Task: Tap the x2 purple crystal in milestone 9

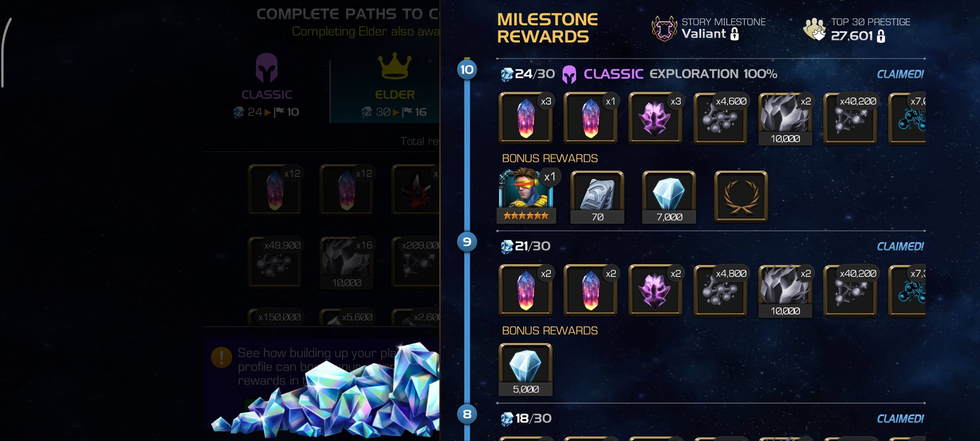Action: click(x=655, y=291)
